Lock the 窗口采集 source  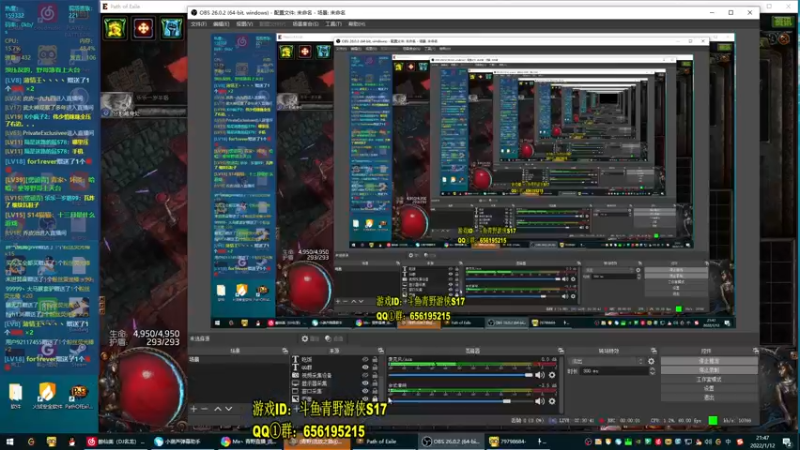tap(375, 391)
